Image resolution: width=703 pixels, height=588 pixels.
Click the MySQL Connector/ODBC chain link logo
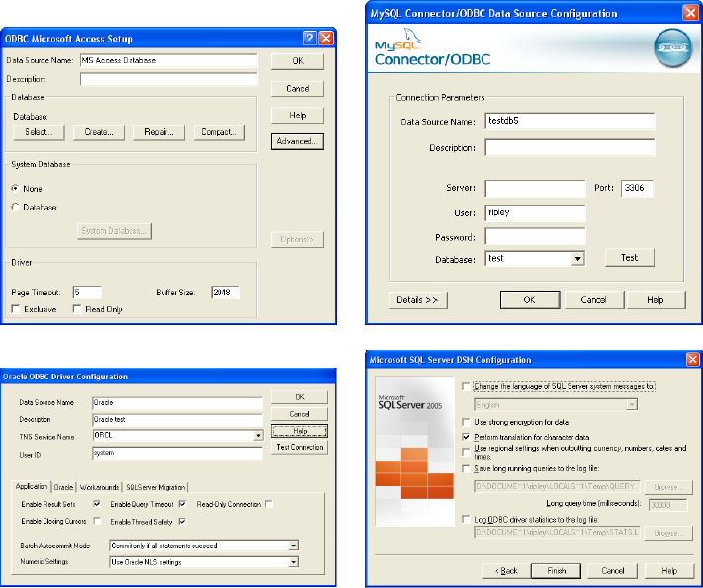point(672,47)
